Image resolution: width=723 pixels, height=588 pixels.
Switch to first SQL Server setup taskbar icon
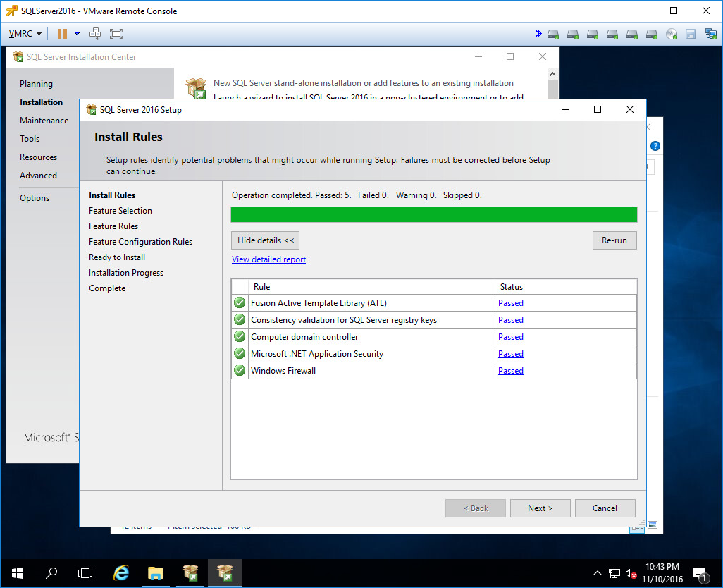point(190,573)
